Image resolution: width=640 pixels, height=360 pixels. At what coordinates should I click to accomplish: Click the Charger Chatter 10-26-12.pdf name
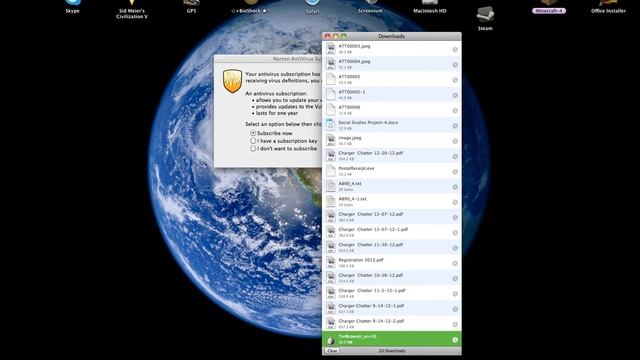(371, 275)
